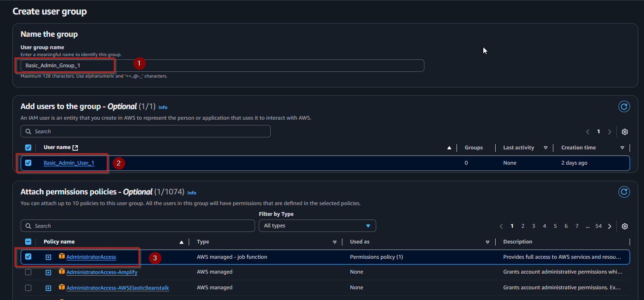644x300 pixels.
Task: Click the '2 days ago' creation time cell
Action: coord(574,163)
